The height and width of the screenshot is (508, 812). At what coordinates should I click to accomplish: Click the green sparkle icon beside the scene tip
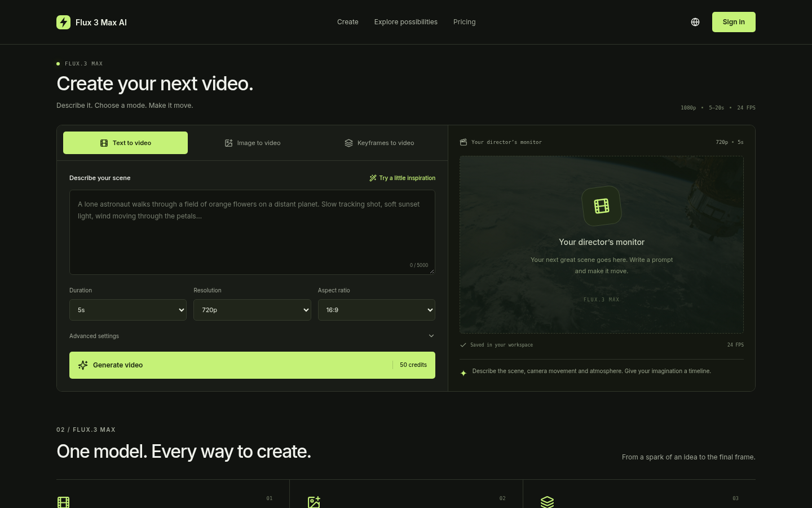pyautogui.click(x=464, y=373)
